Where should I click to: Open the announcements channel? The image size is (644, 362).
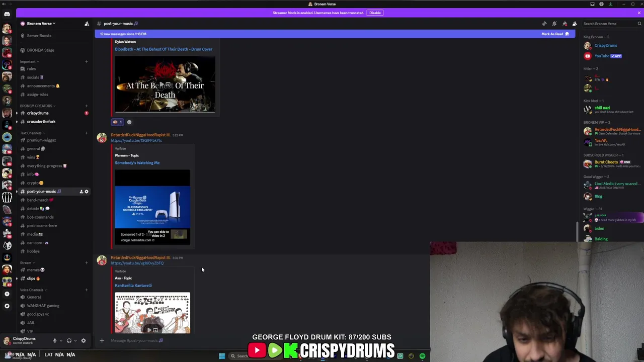pyautogui.click(x=40, y=86)
